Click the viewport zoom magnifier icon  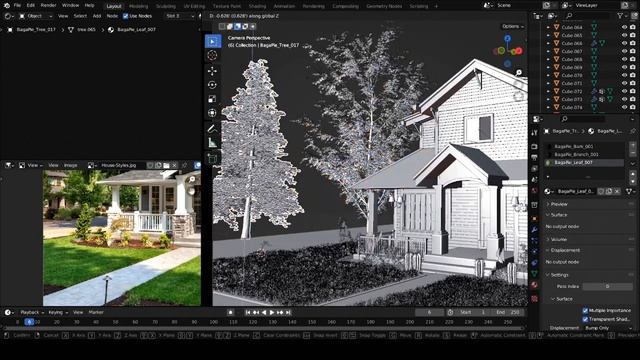pos(519,73)
